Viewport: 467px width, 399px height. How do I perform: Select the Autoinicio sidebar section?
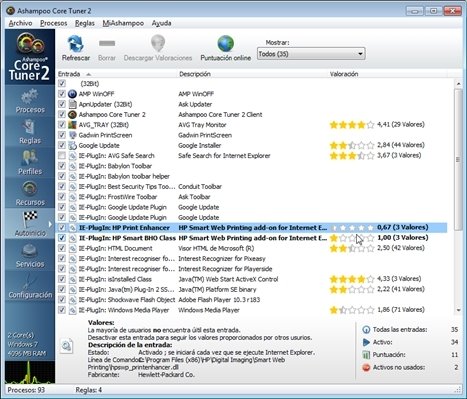pos(30,224)
